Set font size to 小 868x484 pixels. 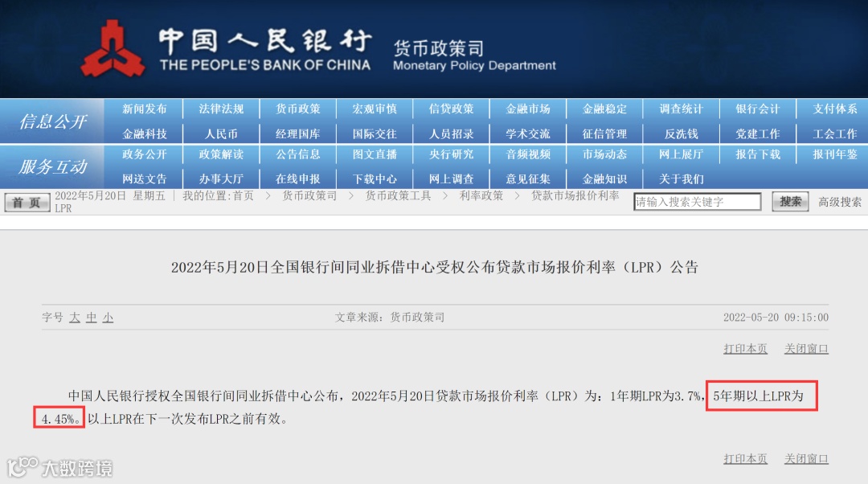pyautogui.click(x=108, y=318)
